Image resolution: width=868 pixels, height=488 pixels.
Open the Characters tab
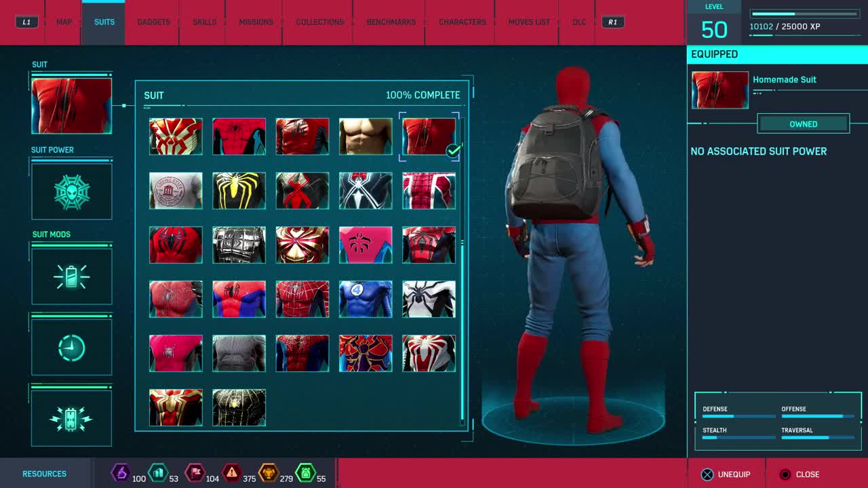tap(462, 22)
